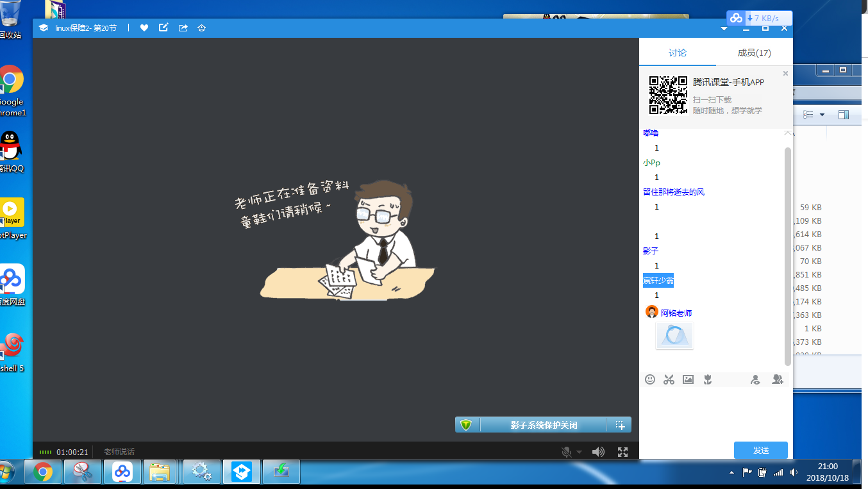
Task: Open the title bar dropdown menu arrow
Action: (724, 28)
